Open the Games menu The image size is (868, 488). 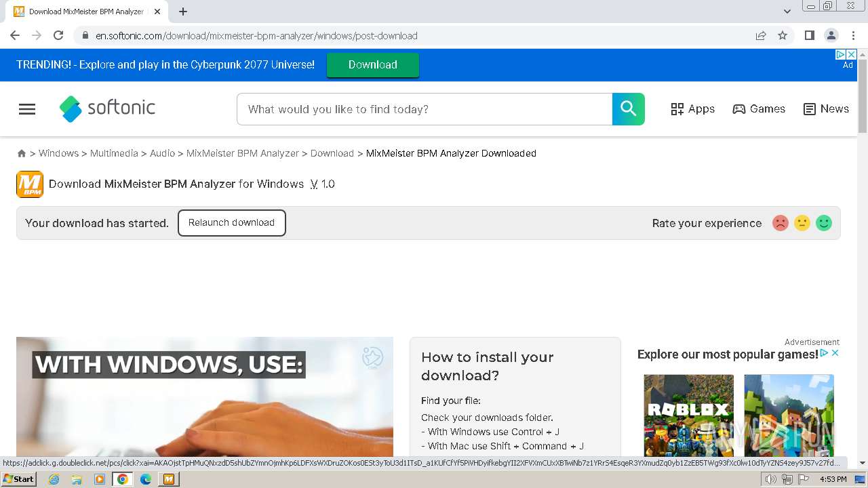click(759, 109)
